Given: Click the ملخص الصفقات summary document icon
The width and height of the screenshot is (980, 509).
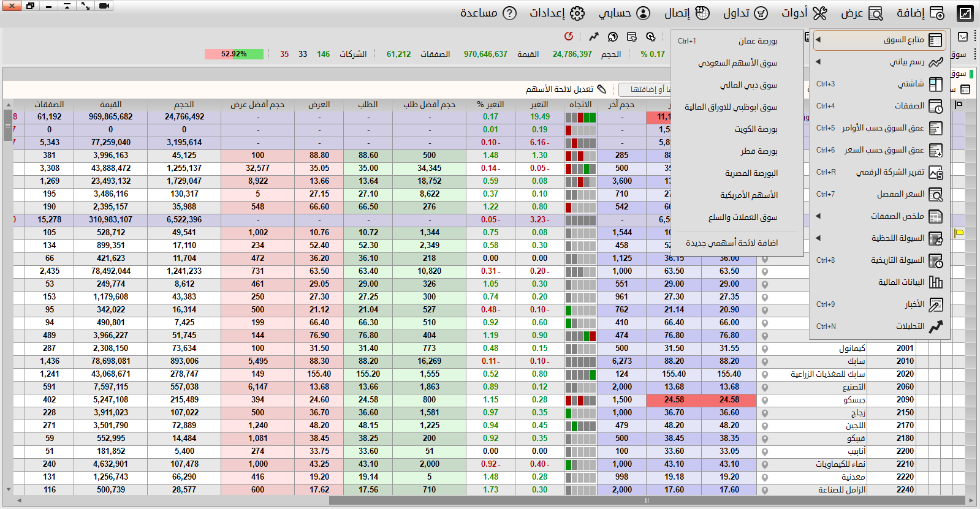Looking at the screenshot, I should click(x=936, y=216).
